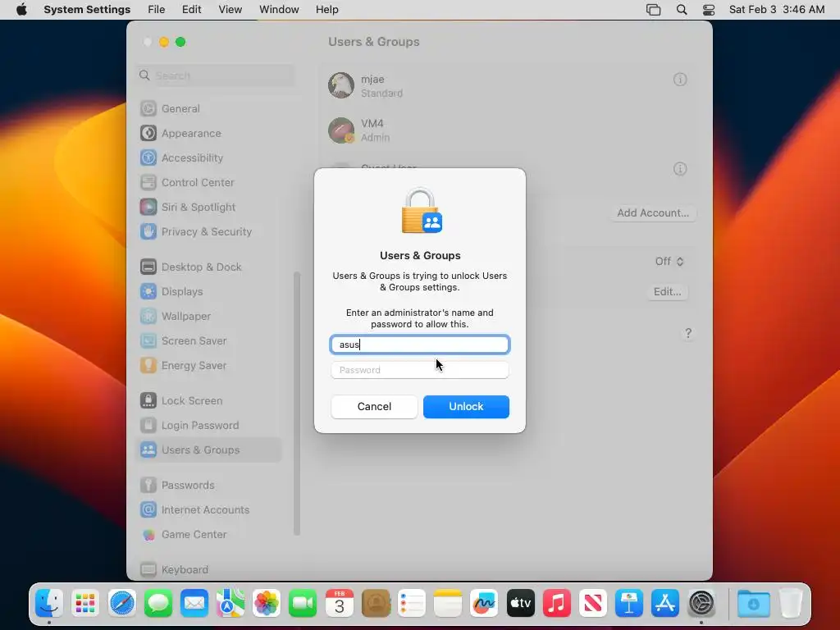Screen dimensions: 840x630
Task: Open News from the Dock
Action: (592, 604)
